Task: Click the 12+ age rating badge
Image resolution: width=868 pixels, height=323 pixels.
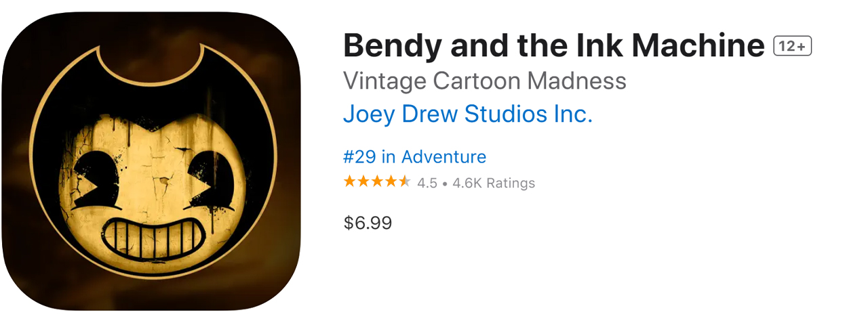Action: point(792,46)
